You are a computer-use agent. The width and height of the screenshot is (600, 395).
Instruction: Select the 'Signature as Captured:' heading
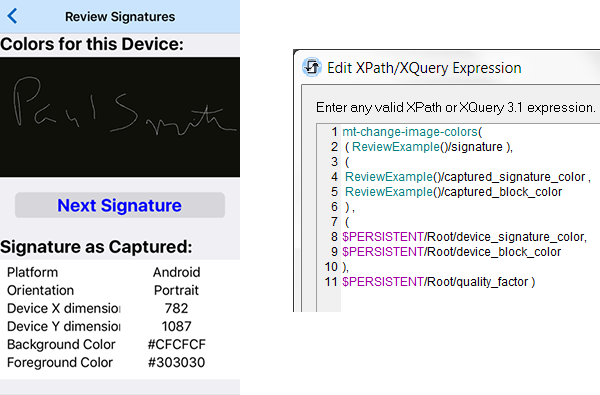point(96,247)
